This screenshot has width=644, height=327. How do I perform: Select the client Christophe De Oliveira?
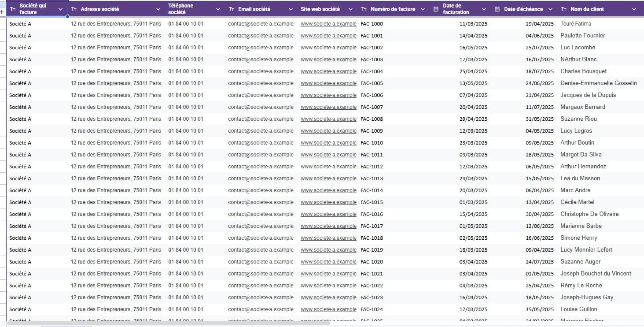589,214
